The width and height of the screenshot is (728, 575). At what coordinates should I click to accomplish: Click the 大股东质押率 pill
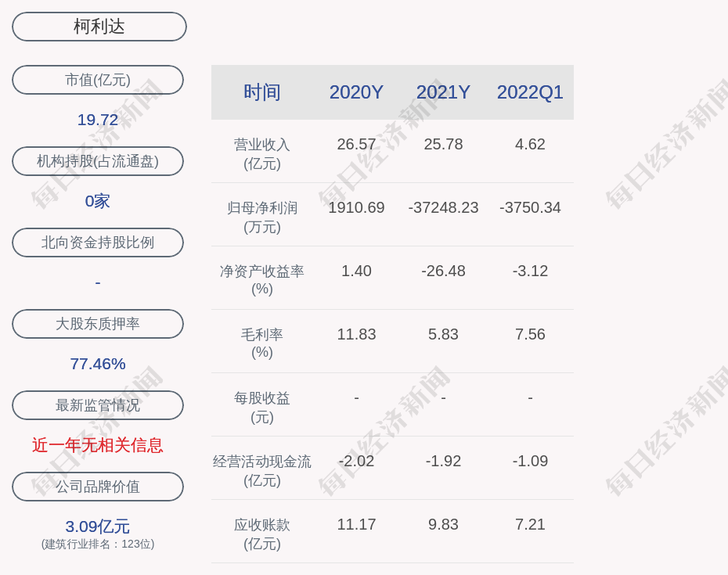point(98,323)
